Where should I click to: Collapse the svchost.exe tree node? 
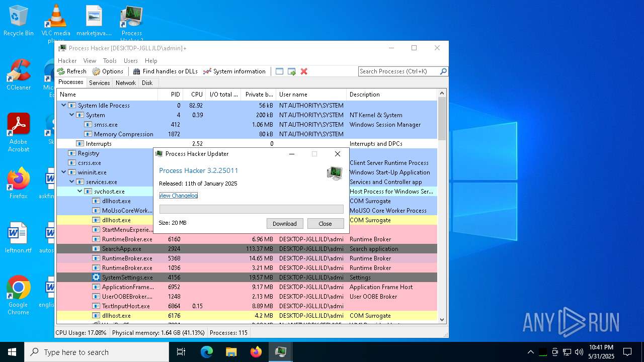pos(79,191)
